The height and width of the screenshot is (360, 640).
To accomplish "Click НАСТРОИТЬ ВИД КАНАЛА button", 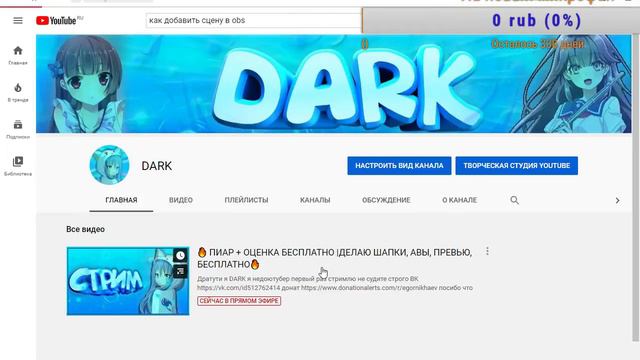I will click(x=399, y=166).
